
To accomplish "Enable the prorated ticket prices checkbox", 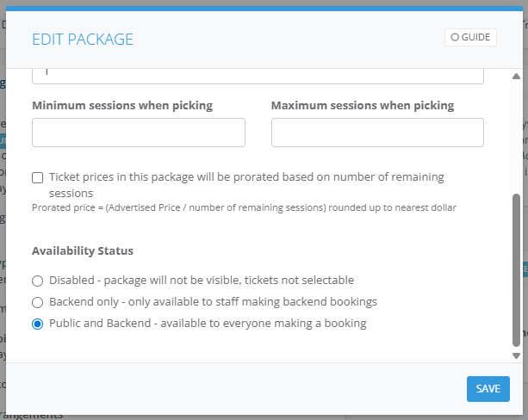I will (38, 178).
